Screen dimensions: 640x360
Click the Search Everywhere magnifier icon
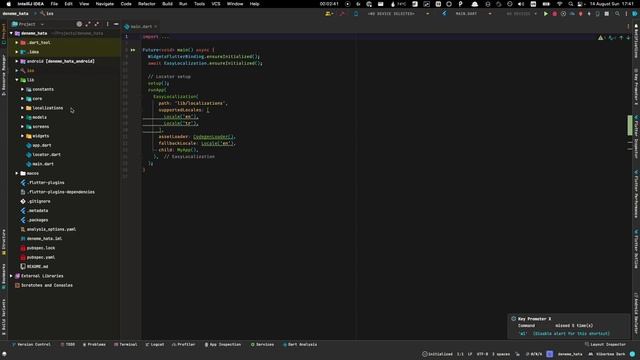click(617, 14)
